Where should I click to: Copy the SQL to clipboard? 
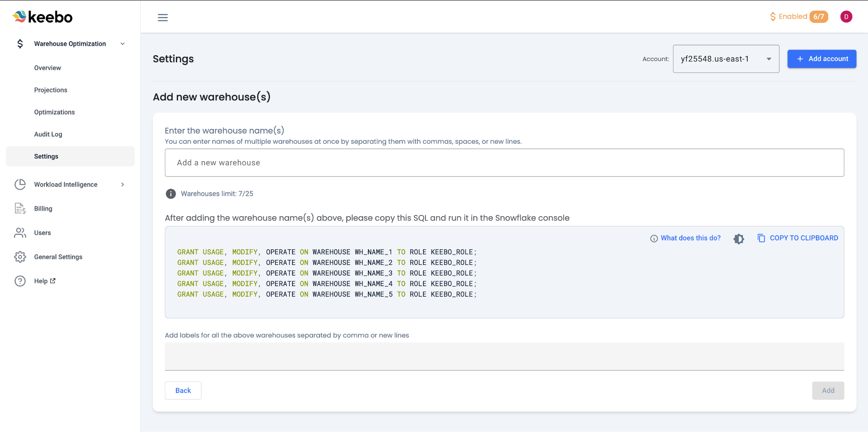[x=798, y=238]
